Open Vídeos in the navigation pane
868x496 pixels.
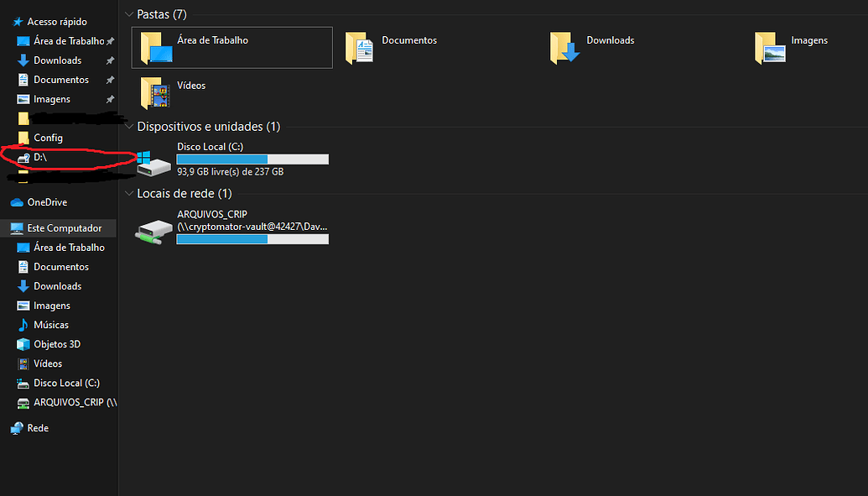[48, 363]
